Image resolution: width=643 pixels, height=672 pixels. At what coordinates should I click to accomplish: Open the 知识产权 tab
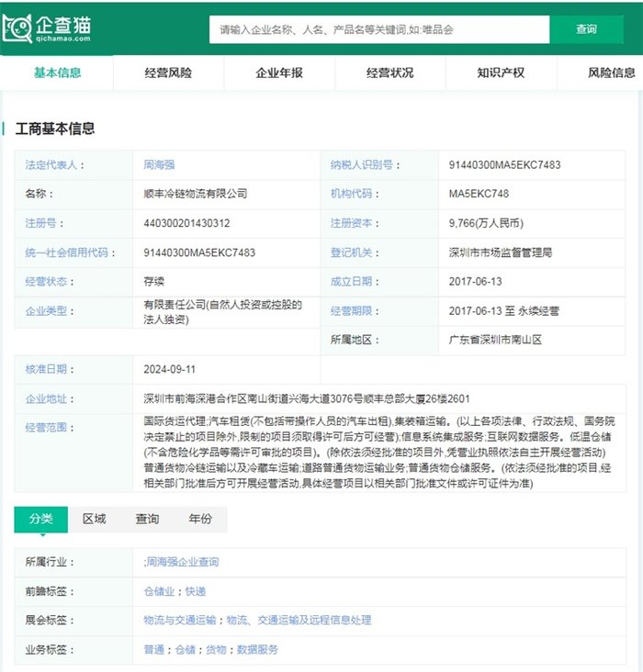(501, 73)
